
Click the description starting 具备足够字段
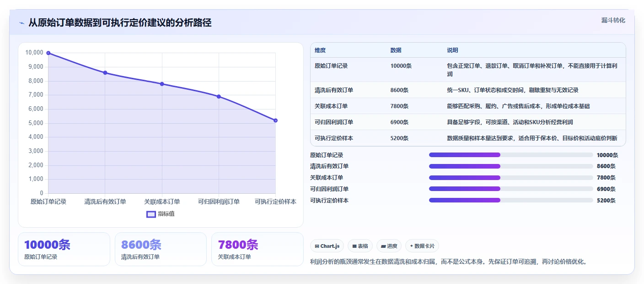coord(510,122)
